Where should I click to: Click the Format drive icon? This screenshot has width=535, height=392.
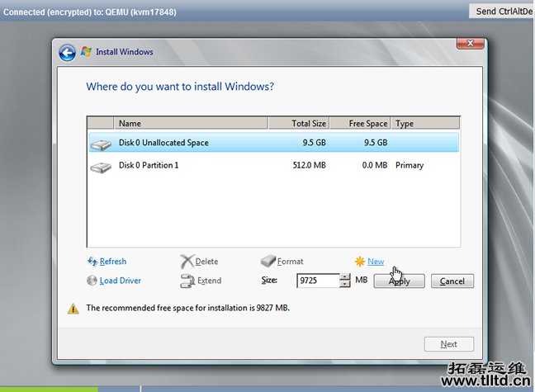pos(267,262)
